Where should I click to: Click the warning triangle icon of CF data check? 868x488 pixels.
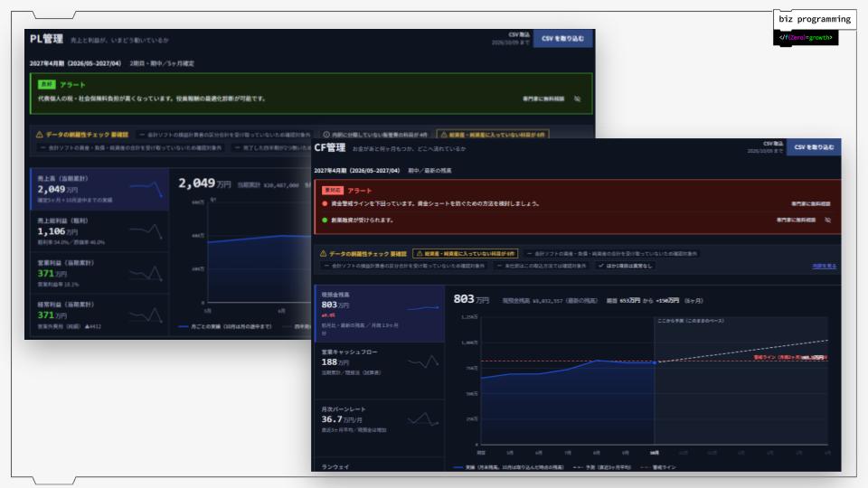(324, 253)
